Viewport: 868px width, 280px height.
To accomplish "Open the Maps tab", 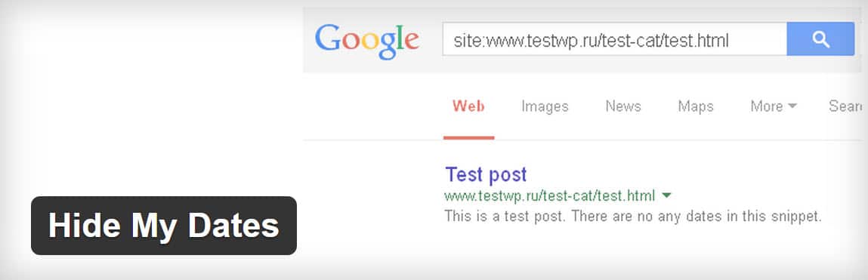I will [x=696, y=106].
